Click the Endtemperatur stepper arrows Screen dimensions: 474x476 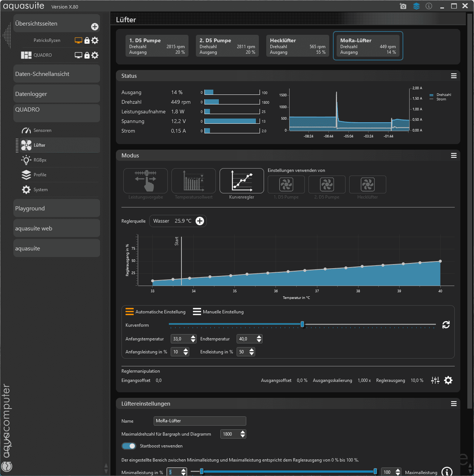coord(259,339)
